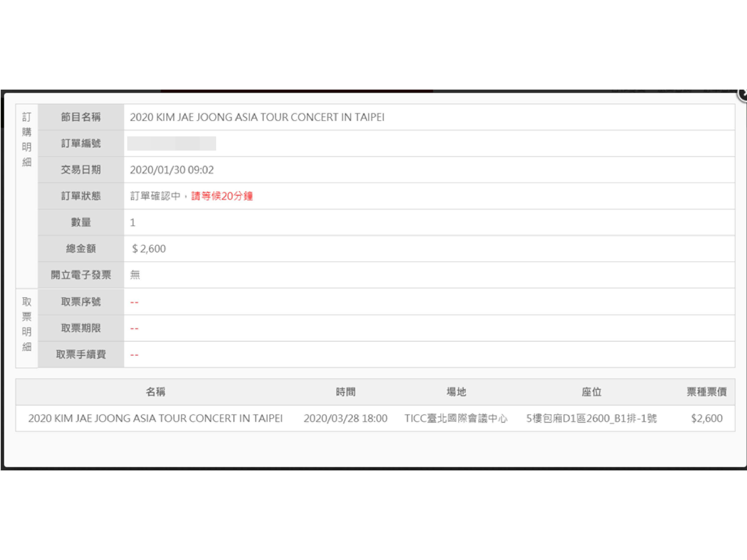747x560 pixels.
Task: Click the 票種票價 column header
Action: 706,392
